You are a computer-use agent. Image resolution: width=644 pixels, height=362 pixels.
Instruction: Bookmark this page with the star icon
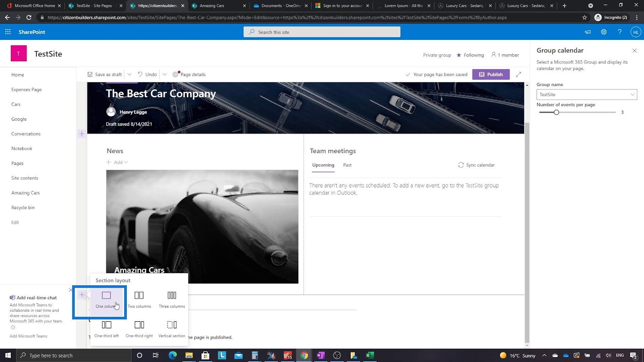point(584,17)
